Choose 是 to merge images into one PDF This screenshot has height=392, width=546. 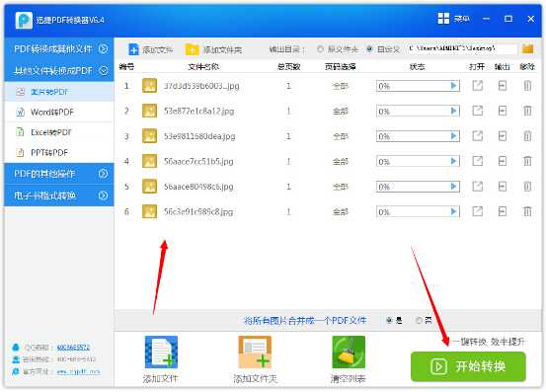(389, 320)
